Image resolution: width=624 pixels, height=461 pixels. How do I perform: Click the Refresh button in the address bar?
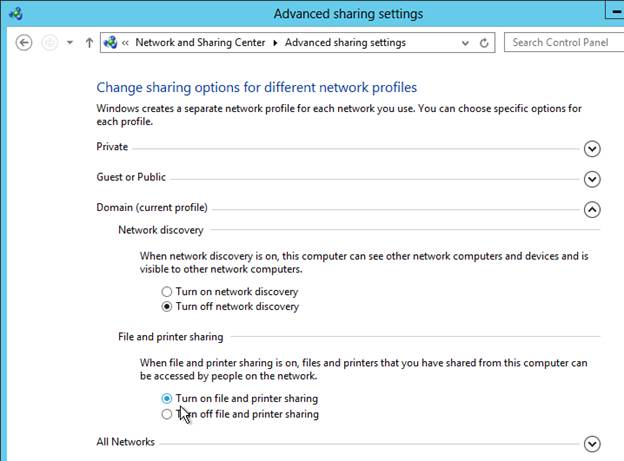[484, 43]
